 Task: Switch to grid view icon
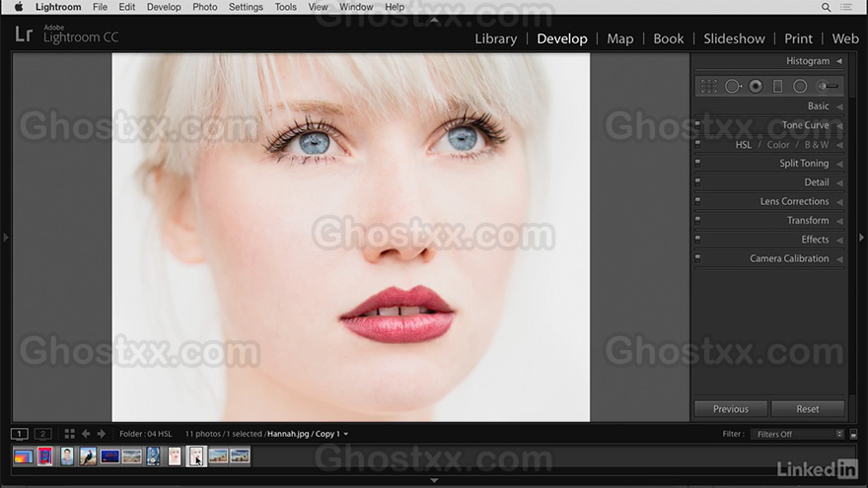pos(69,434)
